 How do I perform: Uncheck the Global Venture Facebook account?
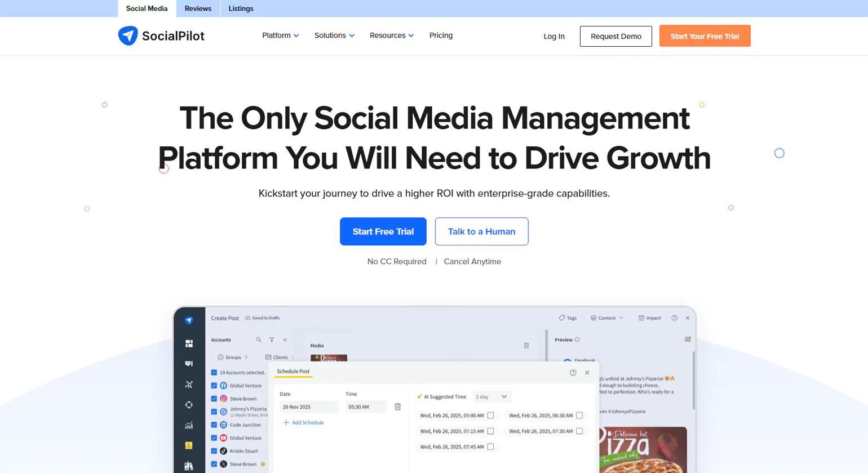pyautogui.click(x=215, y=385)
